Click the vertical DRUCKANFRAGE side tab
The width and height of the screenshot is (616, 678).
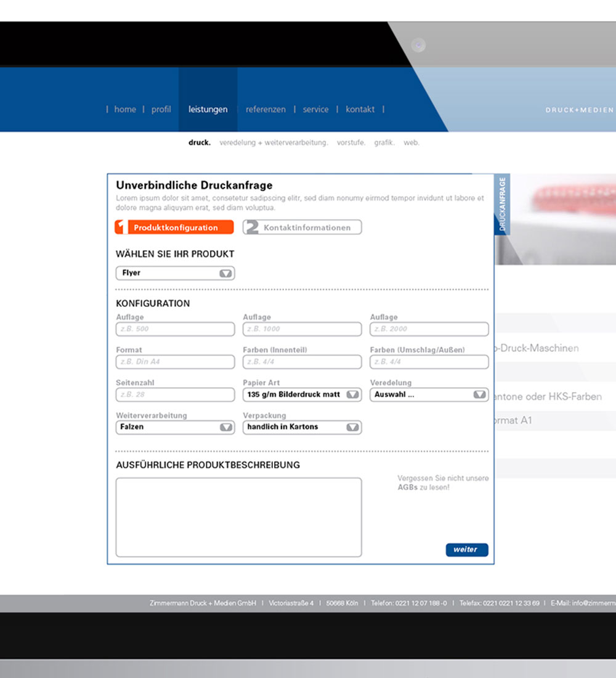click(502, 204)
